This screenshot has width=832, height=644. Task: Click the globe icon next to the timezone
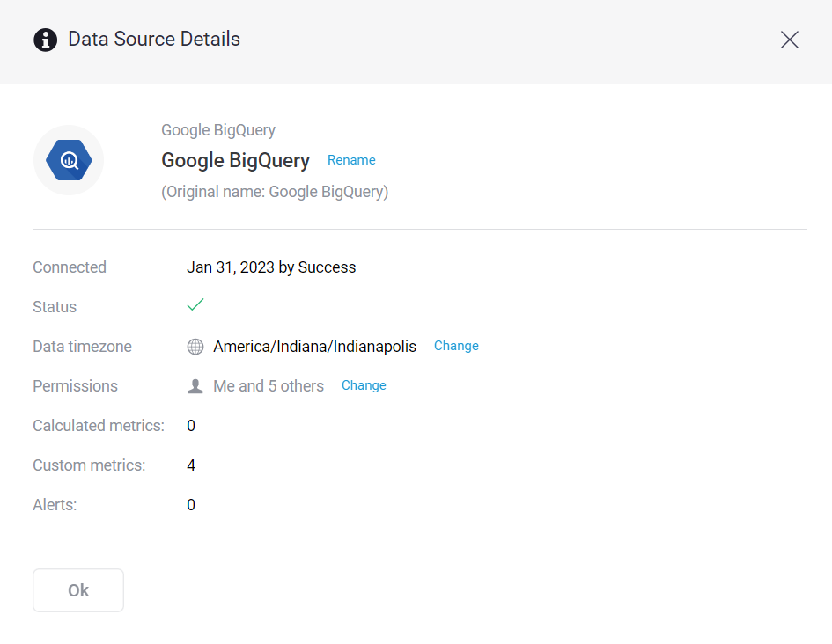[195, 346]
